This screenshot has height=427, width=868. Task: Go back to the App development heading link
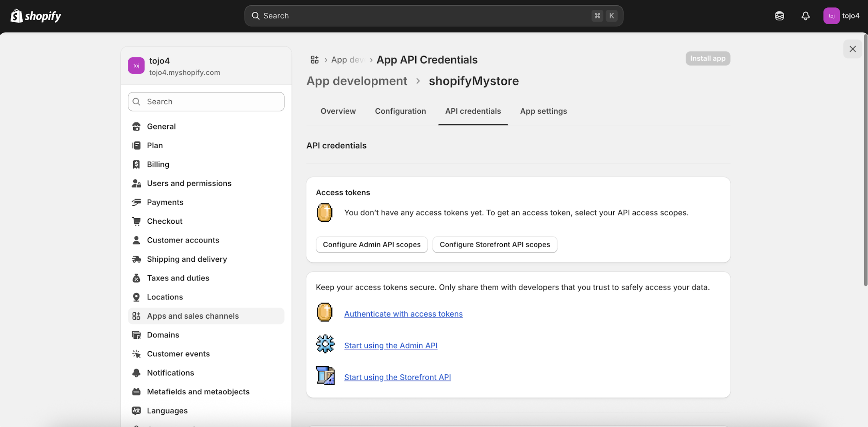pos(356,81)
